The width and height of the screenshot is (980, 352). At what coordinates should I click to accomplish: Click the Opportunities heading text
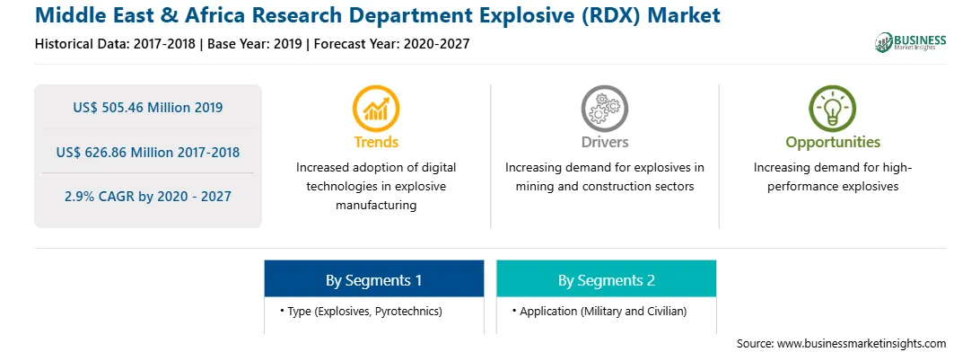click(x=833, y=142)
